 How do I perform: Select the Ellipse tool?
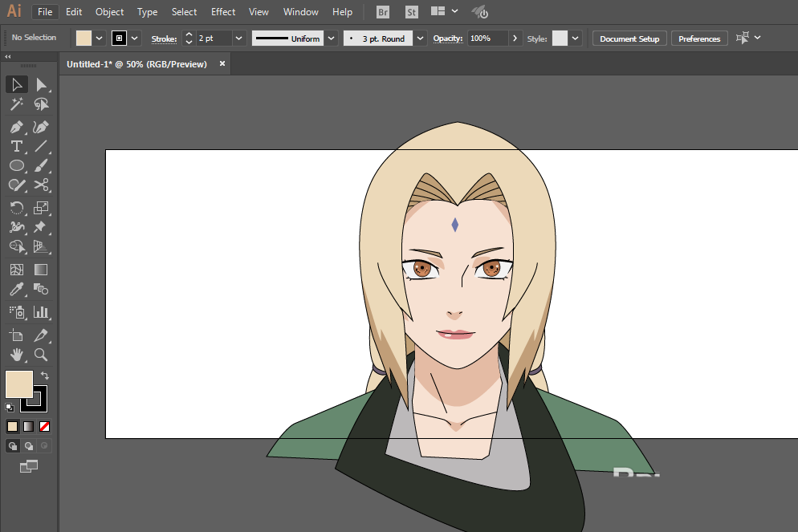17,166
